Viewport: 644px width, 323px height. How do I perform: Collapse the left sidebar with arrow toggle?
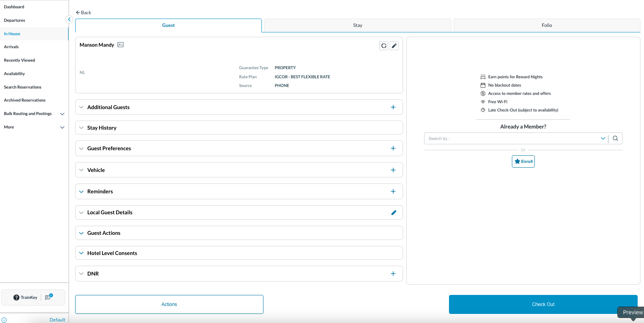click(x=69, y=19)
